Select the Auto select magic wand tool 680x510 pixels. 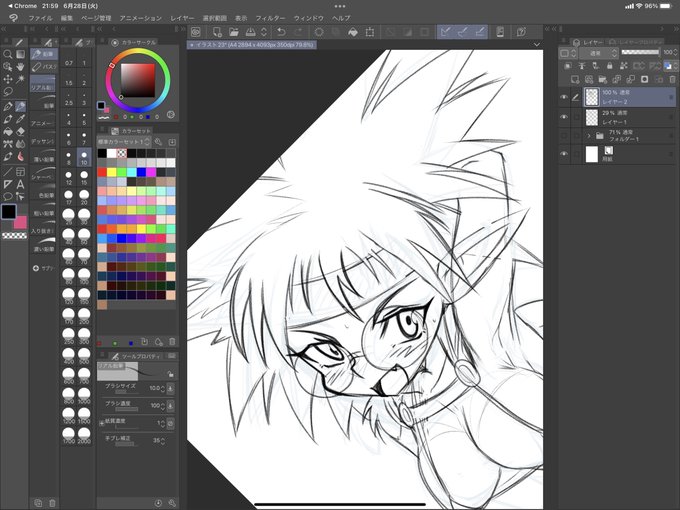click(20, 79)
